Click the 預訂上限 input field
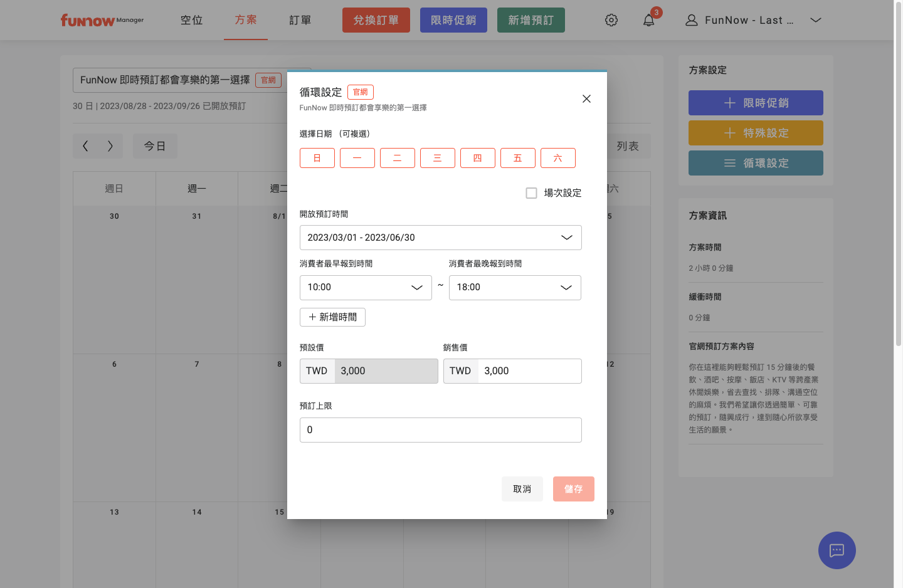This screenshot has height=588, width=903. (441, 430)
